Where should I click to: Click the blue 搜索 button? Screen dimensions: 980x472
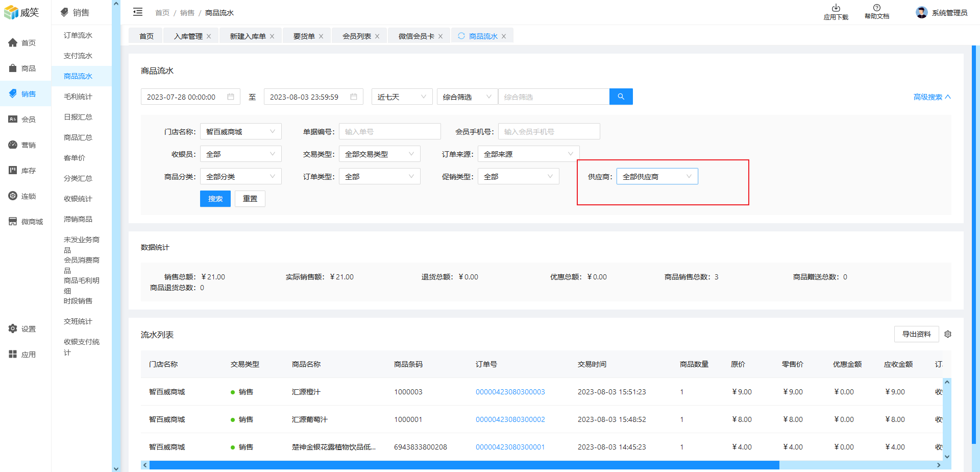pos(215,199)
